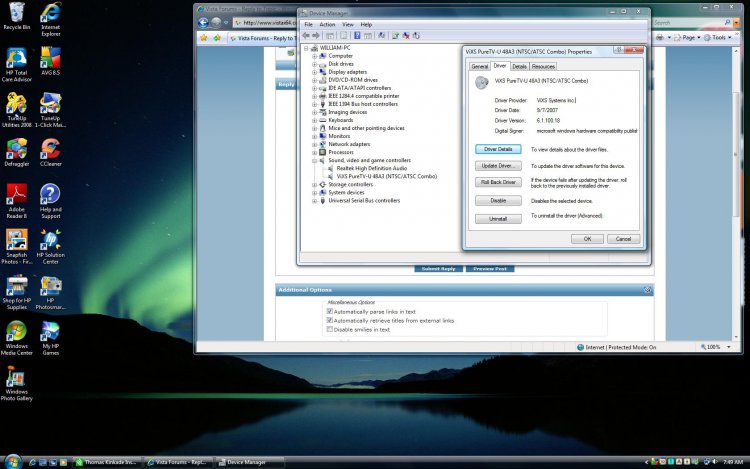This screenshot has width=750, height=469.
Task: Toggle Automatically parse links in text checkbox
Action: pyautogui.click(x=330, y=311)
